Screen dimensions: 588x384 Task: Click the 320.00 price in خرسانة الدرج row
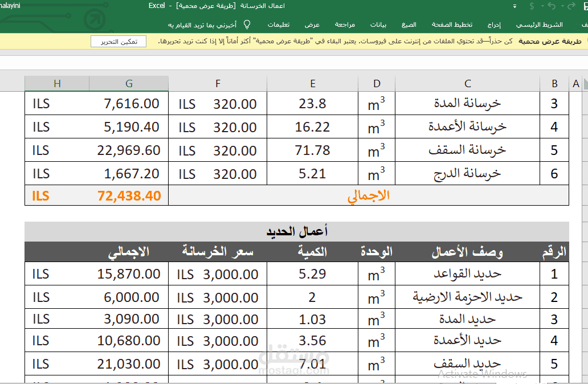(218, 174)
